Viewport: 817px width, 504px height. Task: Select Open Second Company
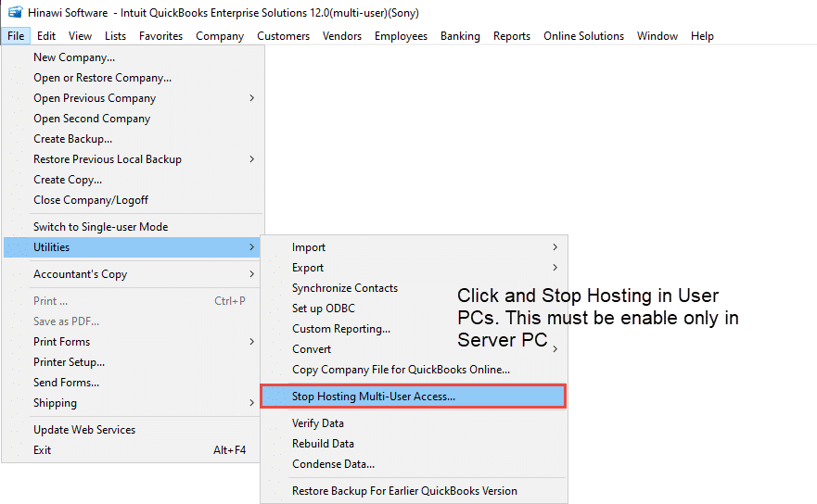point(133,119)
